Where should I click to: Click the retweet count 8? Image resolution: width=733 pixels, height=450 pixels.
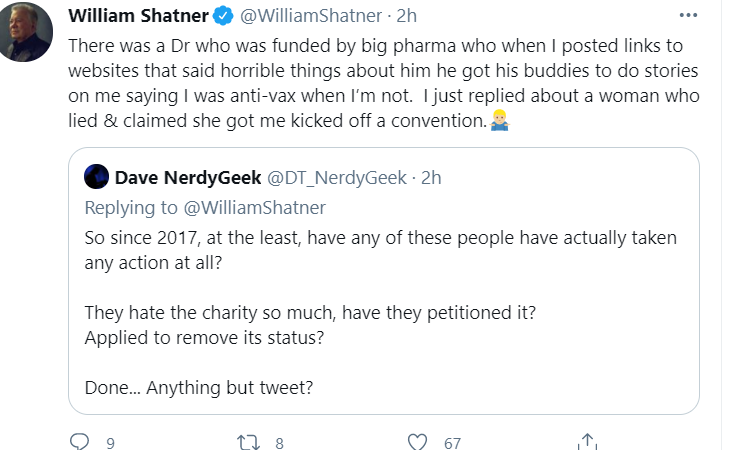pos(279,442)
